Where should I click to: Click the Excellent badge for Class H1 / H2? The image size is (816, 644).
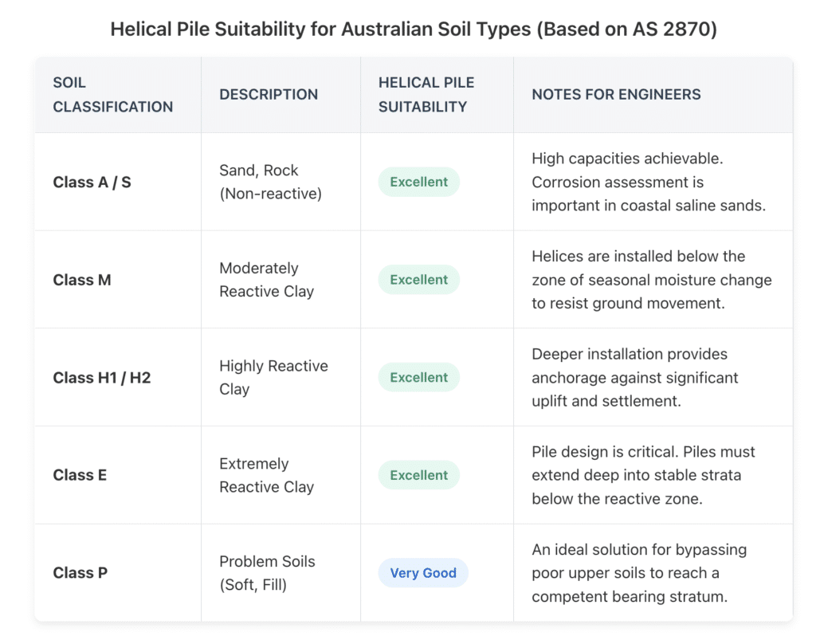coord(418,378)
